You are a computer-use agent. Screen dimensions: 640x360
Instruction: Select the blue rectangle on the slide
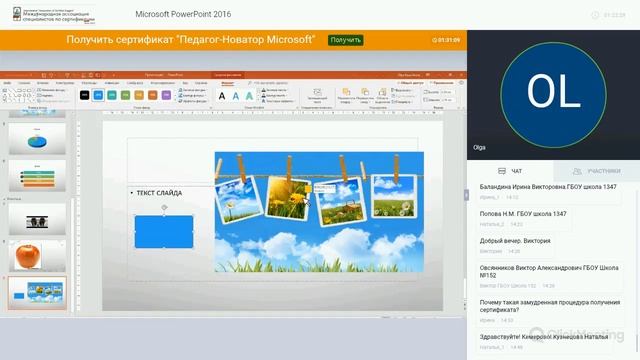pos(164,231)
